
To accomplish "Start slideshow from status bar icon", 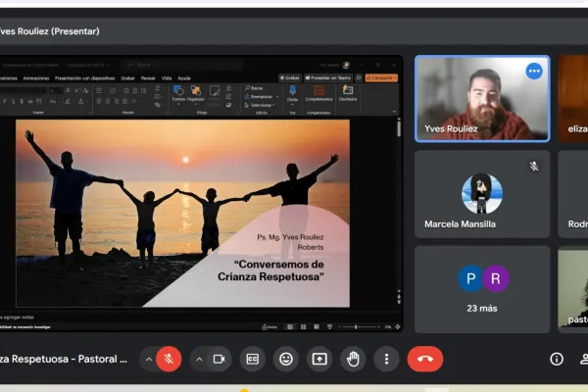I will point(329,327).
